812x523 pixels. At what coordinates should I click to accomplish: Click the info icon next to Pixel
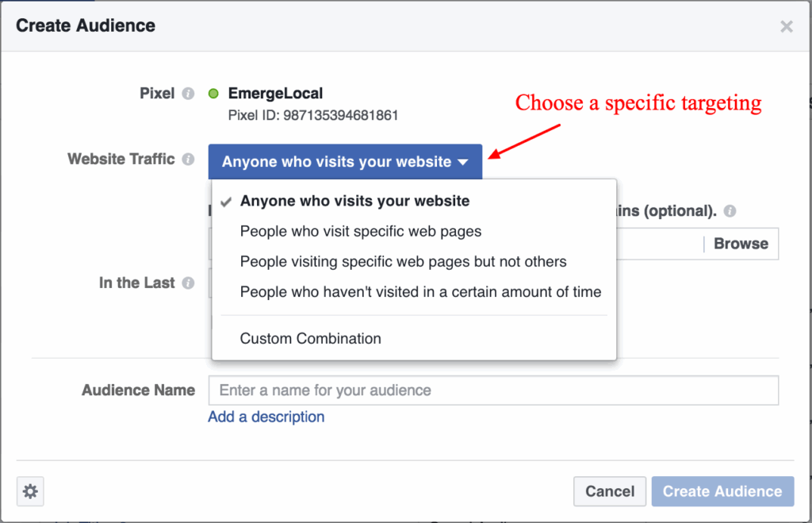[188, 93]
